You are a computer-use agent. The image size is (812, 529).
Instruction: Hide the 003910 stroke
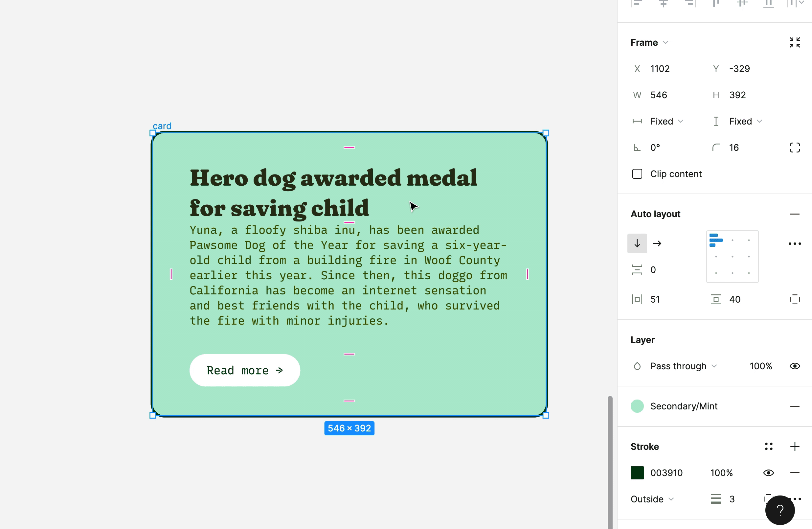pos(768,473)
